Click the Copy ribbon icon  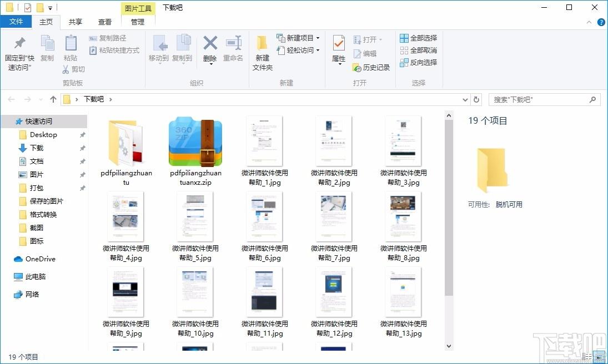pyautogui.click(x=47, y=48)
